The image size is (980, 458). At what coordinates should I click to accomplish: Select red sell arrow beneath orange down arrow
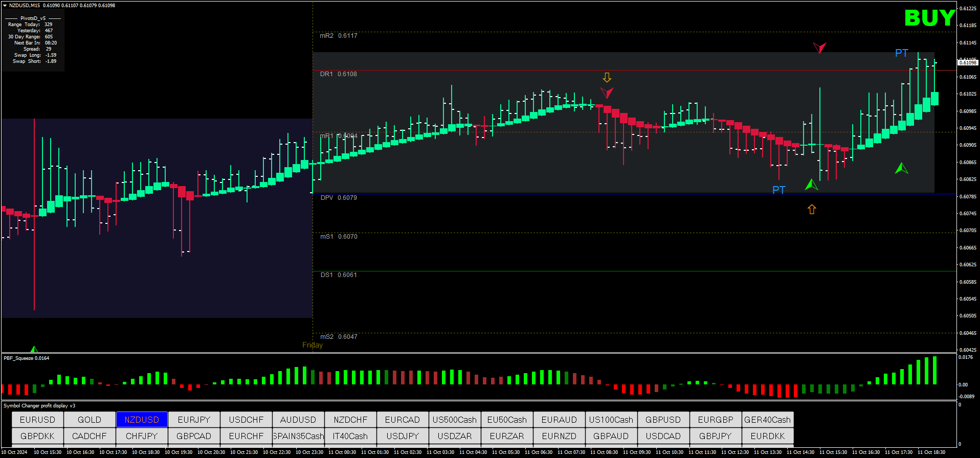pos(607,93)
